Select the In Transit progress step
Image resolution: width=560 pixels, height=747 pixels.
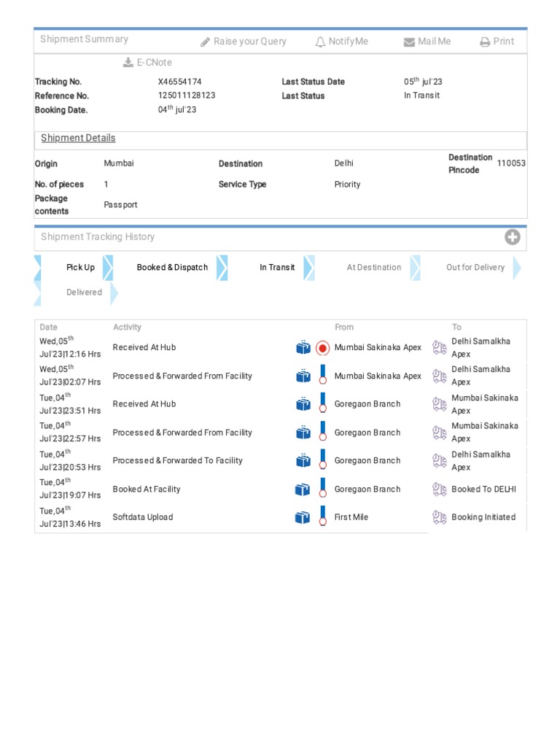pyautogui.click(x=277, y=268)
